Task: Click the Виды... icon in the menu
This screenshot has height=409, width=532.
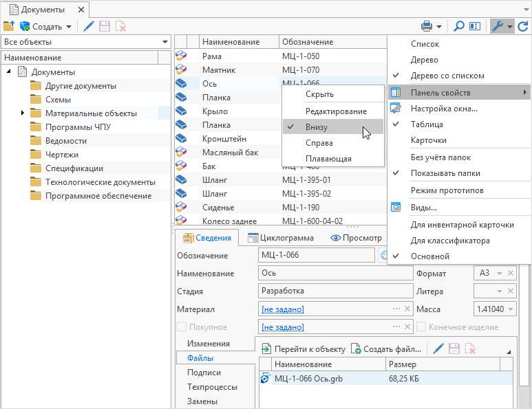Action: [396, 207]
